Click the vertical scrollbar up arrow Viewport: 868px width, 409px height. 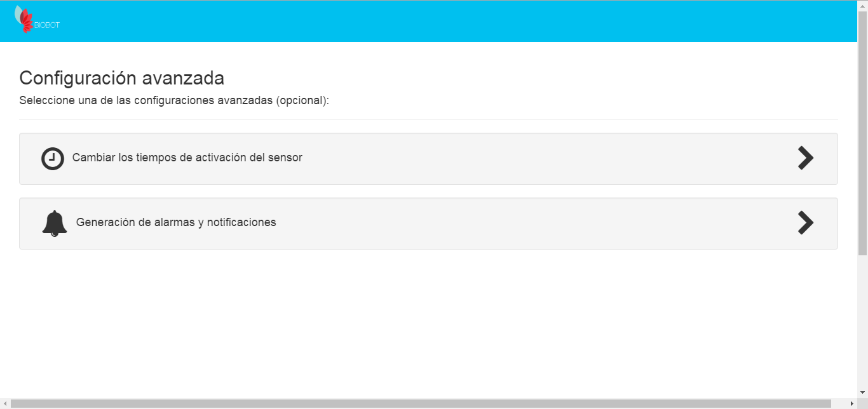point(862,5)
